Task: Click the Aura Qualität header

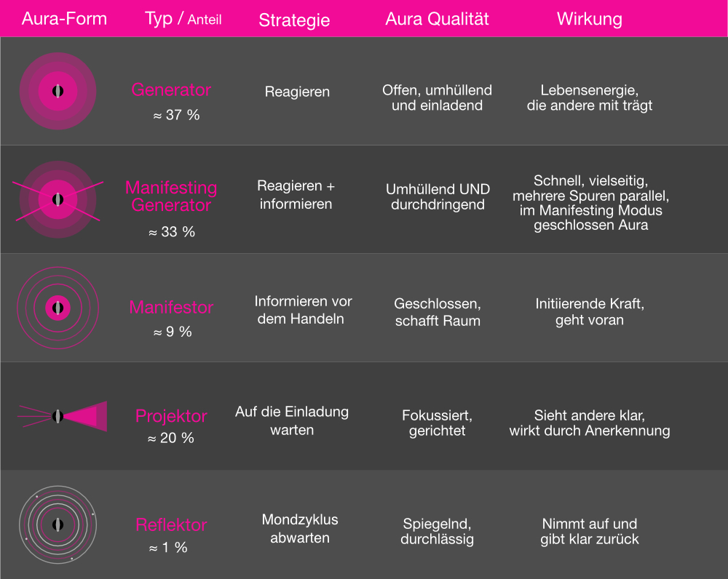Action: point(437,19)
